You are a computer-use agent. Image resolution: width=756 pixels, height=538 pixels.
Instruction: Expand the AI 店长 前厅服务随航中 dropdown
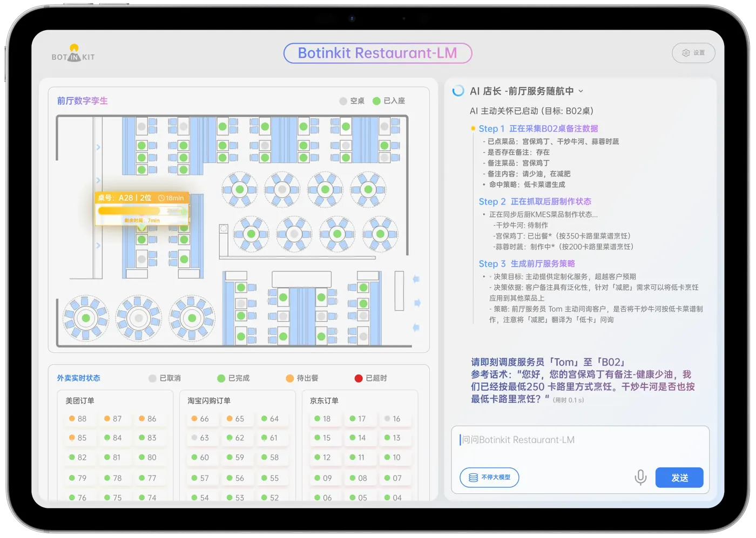[581, 91]
